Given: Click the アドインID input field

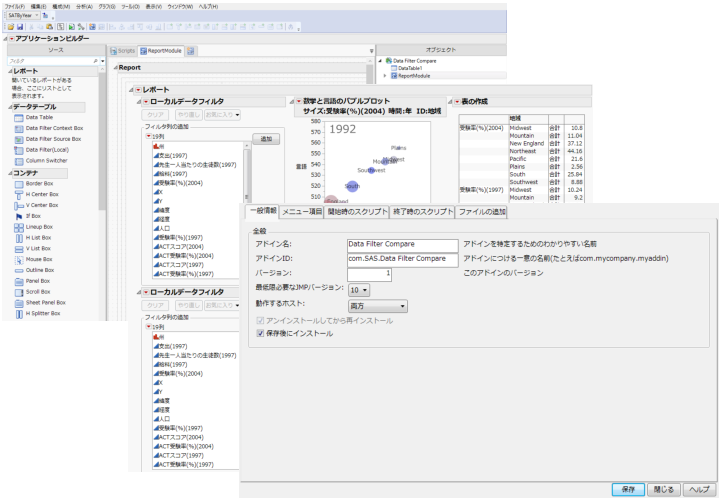Looking at the screenshot, I should 403,260.
